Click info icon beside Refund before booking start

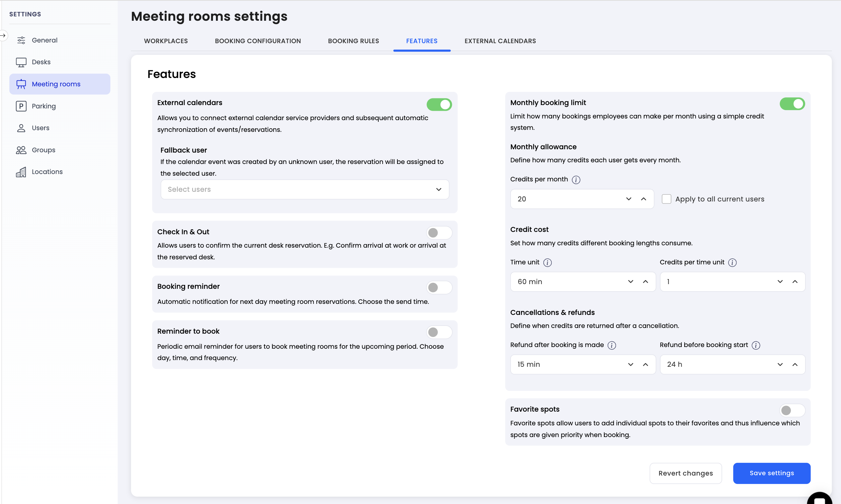(756, 345)
